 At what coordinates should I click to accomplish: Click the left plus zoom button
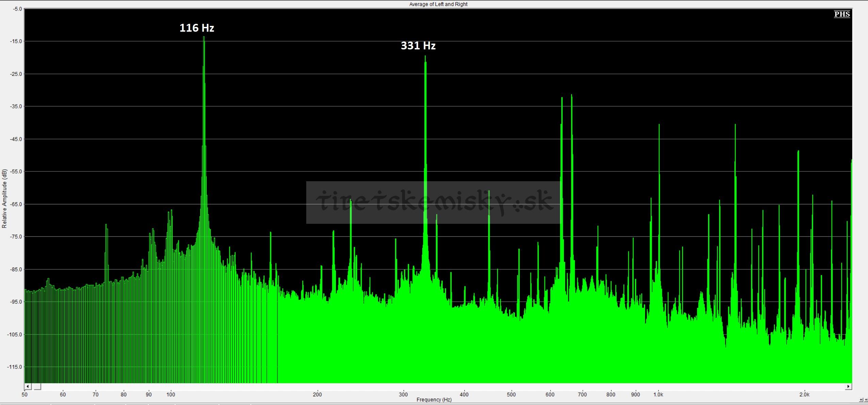pyautogui.click(x=861, y=400)
